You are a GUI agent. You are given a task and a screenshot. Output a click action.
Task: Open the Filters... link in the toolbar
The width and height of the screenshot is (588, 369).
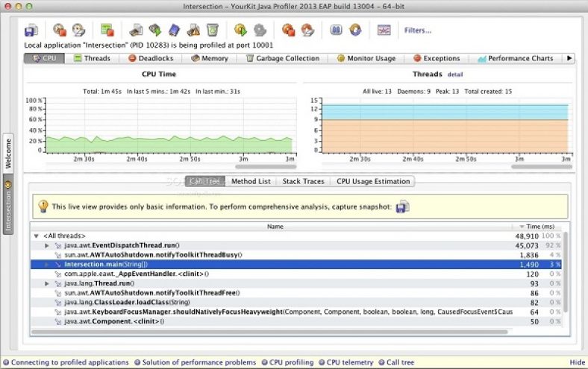point(418,31)
